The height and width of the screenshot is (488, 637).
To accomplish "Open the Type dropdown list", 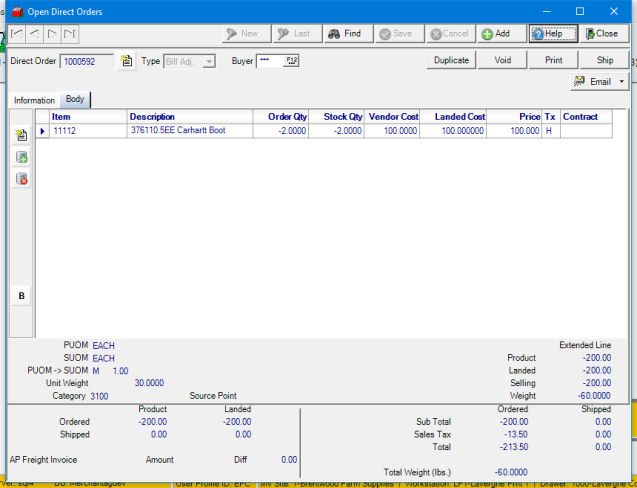I will pyautogui.click(x=209, y=61).
